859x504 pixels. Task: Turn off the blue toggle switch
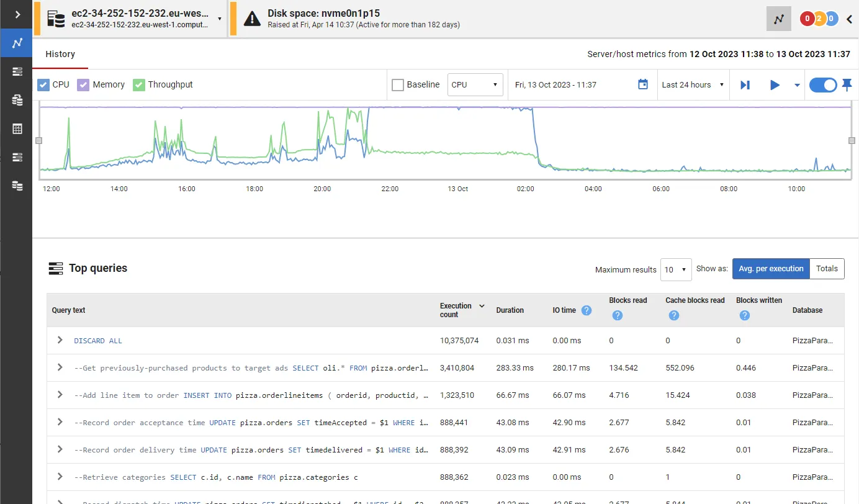coord(823,85)
